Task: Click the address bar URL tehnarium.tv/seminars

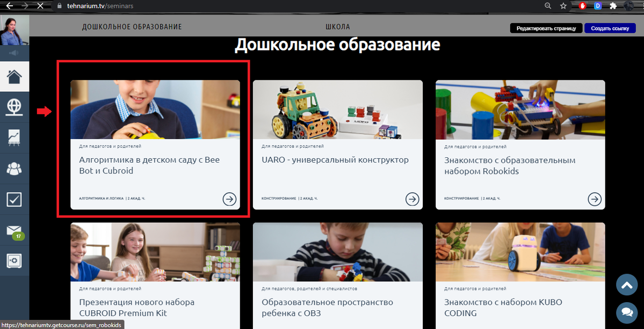Action: coord(100,6)
